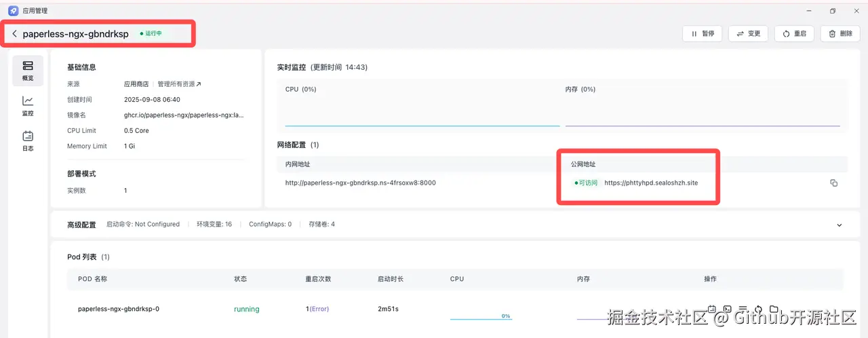Open pod logs icon in 操作 column
The image size is (868, 338).
tap(712, 309)
